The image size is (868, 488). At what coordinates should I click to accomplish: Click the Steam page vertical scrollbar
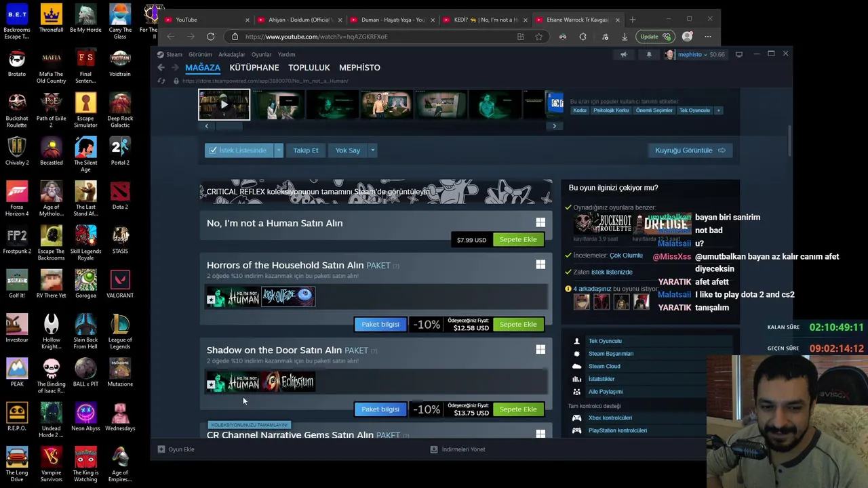pyautogui.click(x=789, y=142)
